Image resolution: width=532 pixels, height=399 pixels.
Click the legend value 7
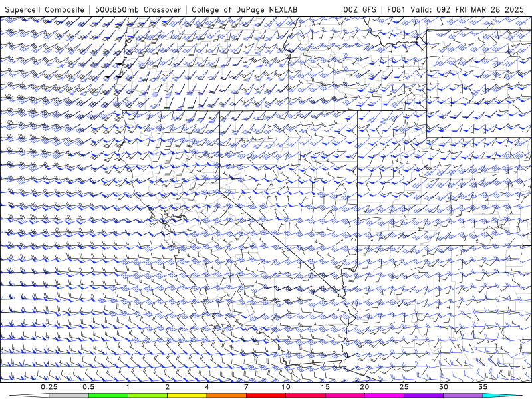(x=246, y=387)
